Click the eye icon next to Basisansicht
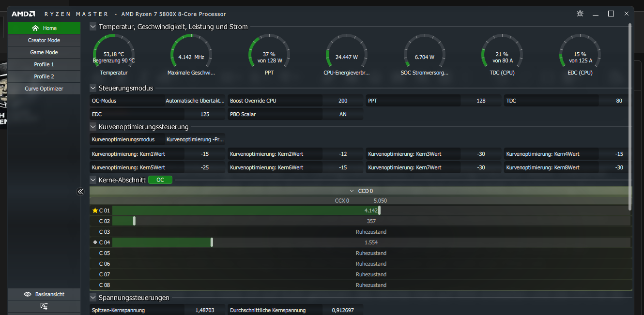Image resolution: width=644 pixels, height=315 pixels. tap(28, 294)
